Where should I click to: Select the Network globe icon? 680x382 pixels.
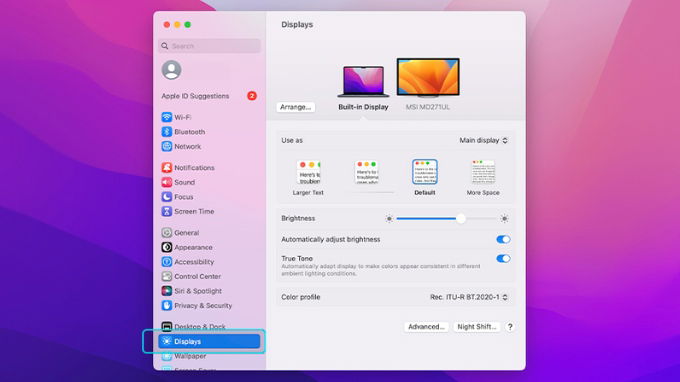[167, 146]
